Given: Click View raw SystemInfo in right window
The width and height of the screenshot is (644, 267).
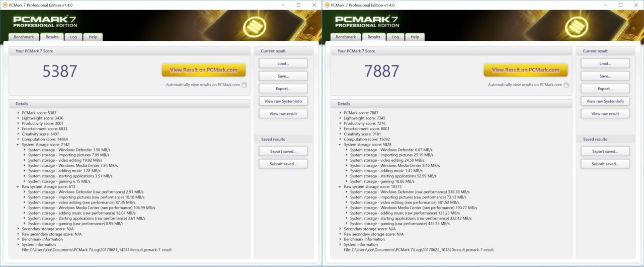Looking at the screenshot, I should [605, 101].
